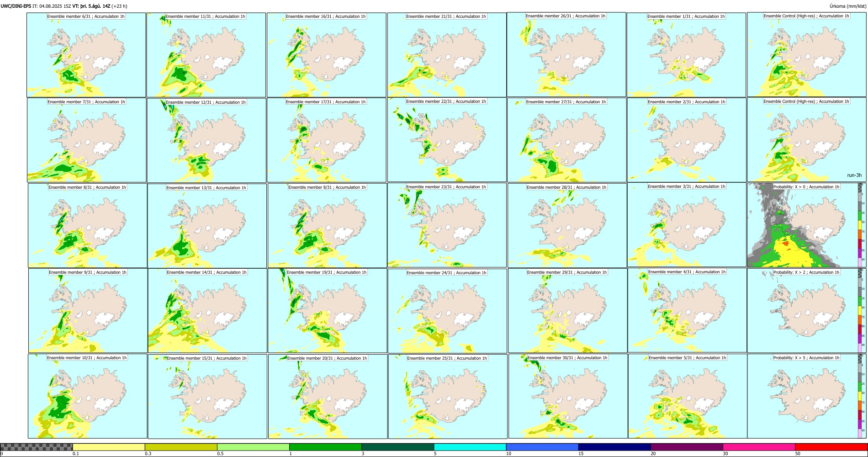This screenshot has height=457, width=868.
Task: Select the Ensemble member 24/31 map
Action: 448,311
